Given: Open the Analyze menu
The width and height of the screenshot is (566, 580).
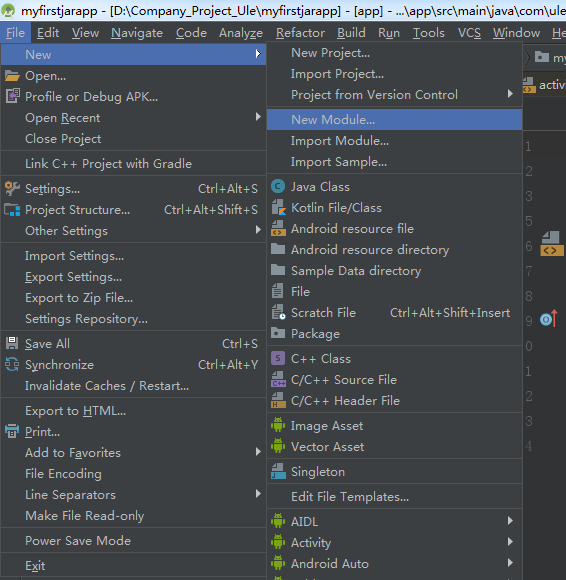Looking at the screenshot, I should 241,33.
